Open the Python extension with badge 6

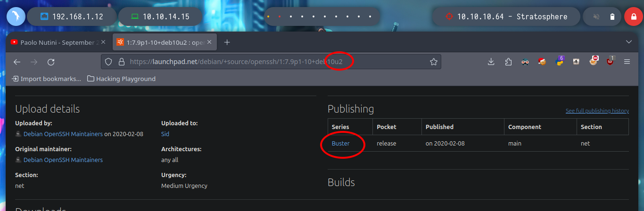(560, 61)
